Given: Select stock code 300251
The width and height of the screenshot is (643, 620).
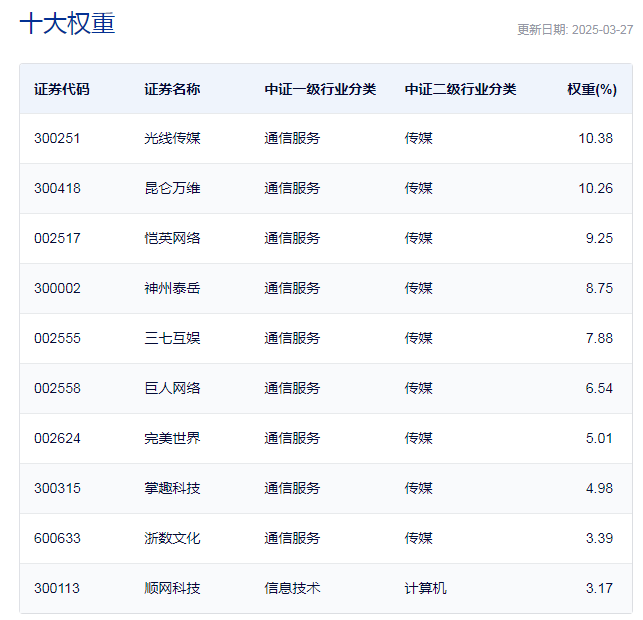Looking at the screenshot, I should coord(57,138).
